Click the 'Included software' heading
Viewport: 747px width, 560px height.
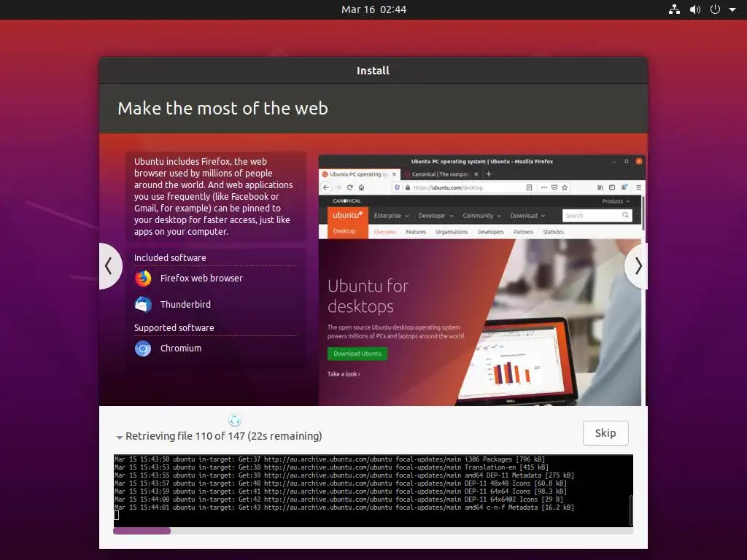tap(170, 257)
